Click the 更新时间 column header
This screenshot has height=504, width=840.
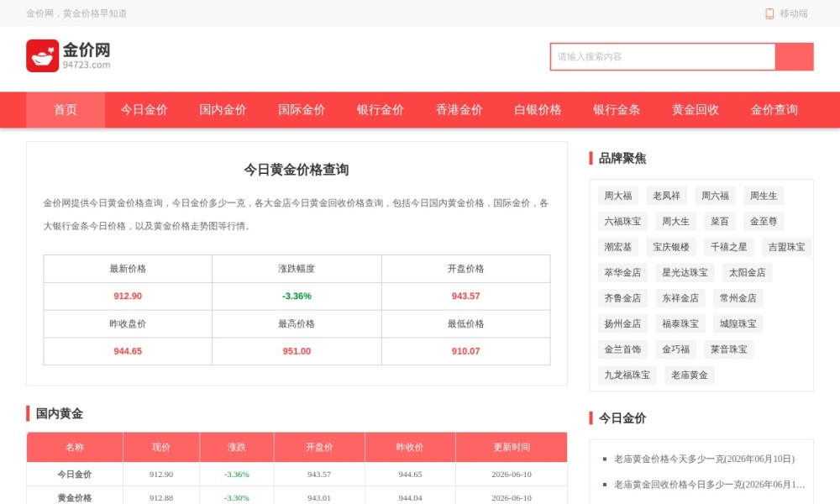(512, 447)
